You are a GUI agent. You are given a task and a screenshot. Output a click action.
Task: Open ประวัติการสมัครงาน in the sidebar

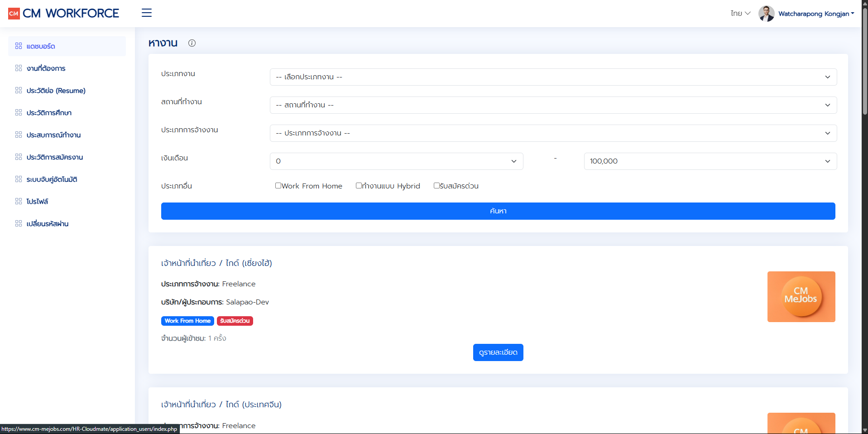click(x=67, y=157)
